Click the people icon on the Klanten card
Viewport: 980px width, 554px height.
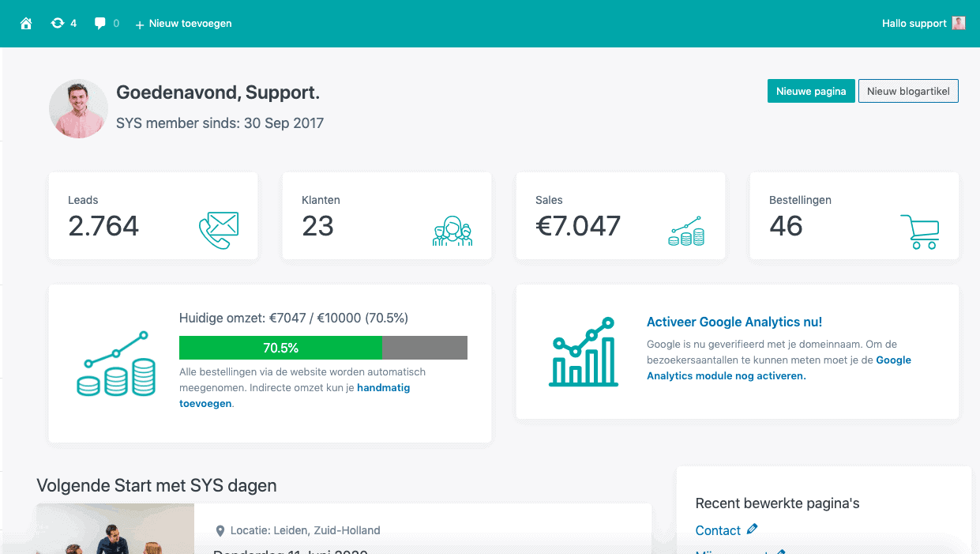pyautogui.click(x=452, y=231)
